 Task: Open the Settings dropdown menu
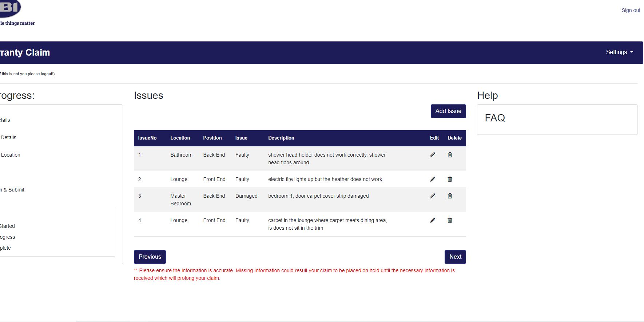point(619,52)
